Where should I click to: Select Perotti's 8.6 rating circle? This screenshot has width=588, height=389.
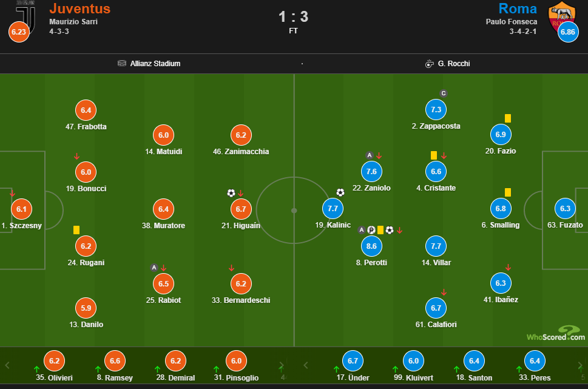click(371, 246)
